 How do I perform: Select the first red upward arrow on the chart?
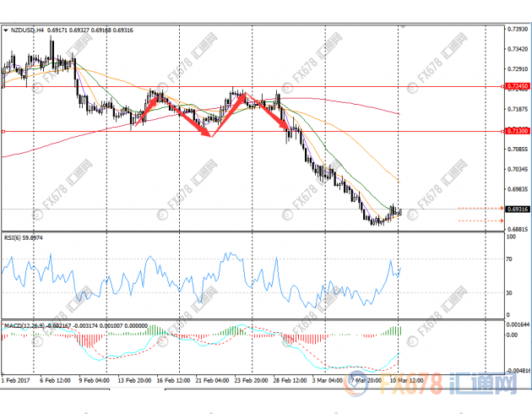click(145, 107)
